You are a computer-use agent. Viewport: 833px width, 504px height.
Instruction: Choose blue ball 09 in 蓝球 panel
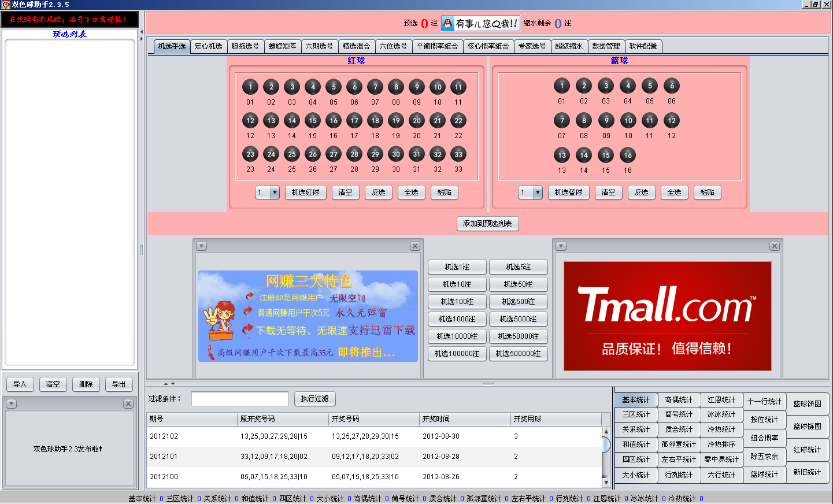(x=606, y=120)
